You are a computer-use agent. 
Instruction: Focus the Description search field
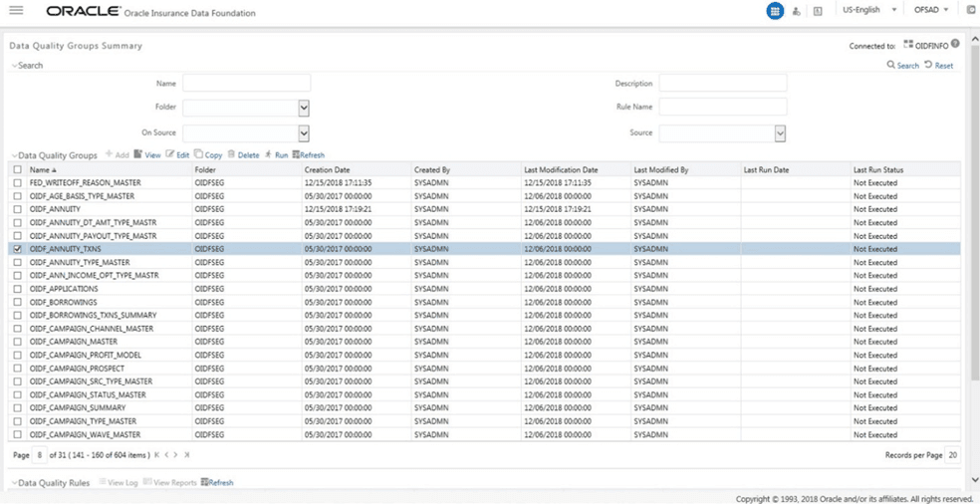pyautogui.click(x=723, y=83)
